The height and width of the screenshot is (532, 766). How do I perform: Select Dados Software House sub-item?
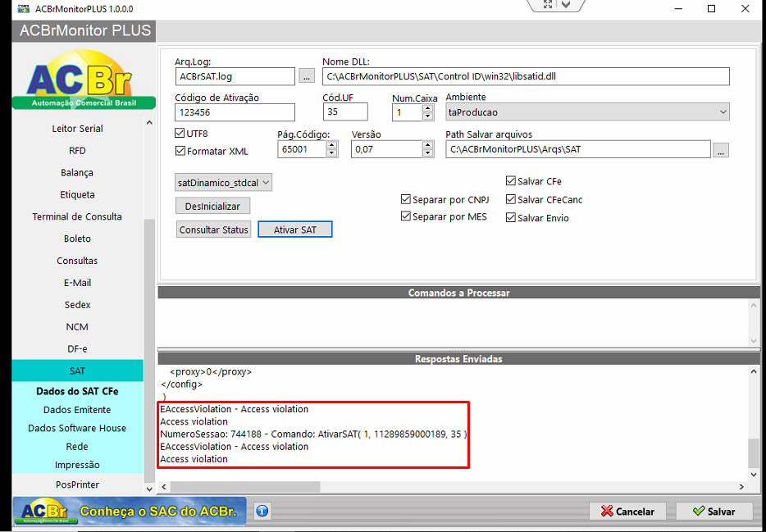(77, 428)
